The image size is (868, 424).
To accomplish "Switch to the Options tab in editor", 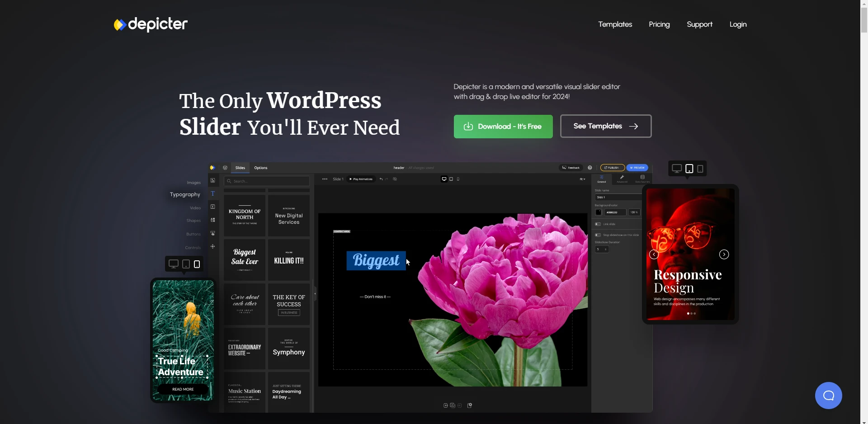I will (260, 168).
